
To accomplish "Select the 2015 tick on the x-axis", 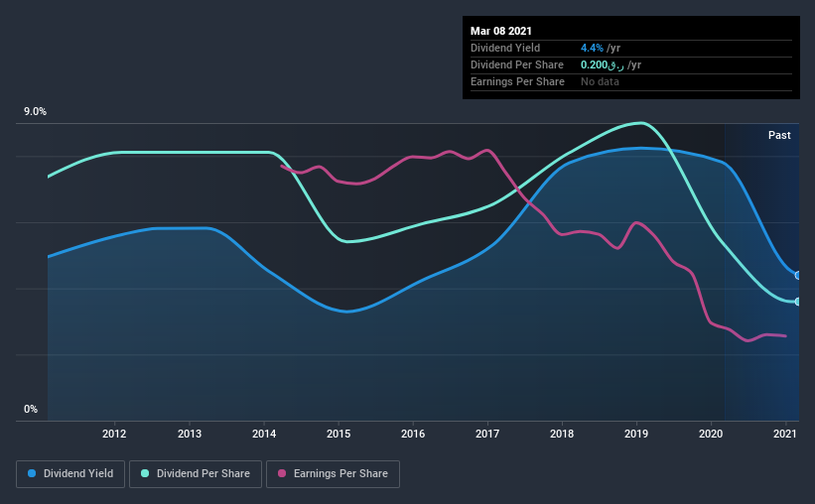I will tap(339, 434).
